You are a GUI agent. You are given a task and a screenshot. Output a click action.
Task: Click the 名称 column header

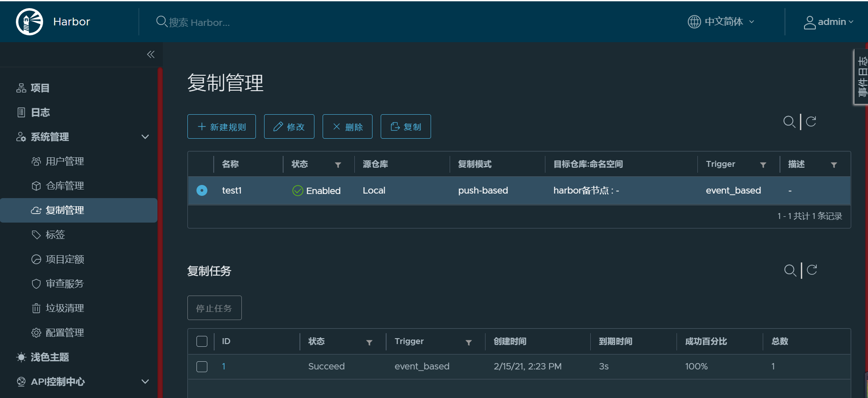(230, 164)
